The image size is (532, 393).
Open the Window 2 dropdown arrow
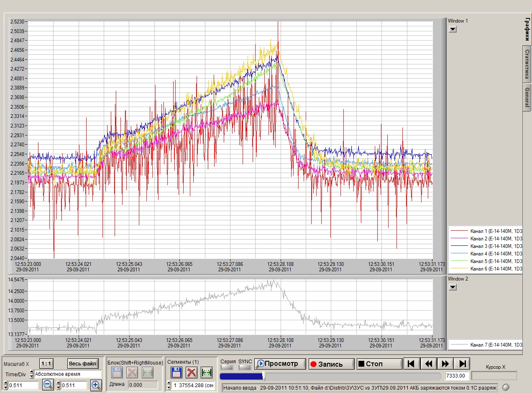pyautogui.click(x=453, y=287)
